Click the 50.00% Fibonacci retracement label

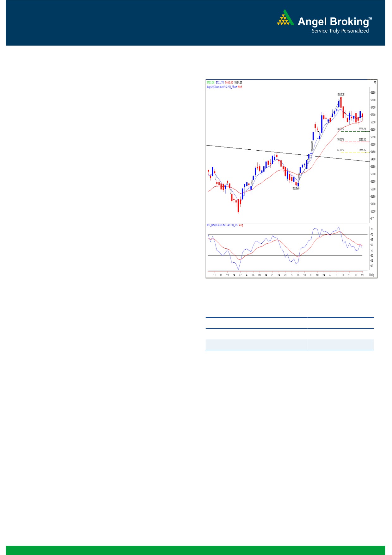340,140
